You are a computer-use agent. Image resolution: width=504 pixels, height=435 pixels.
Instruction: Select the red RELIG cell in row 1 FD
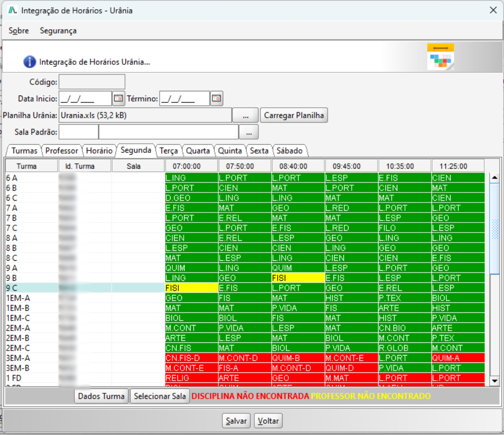click(x=191, y=378)
